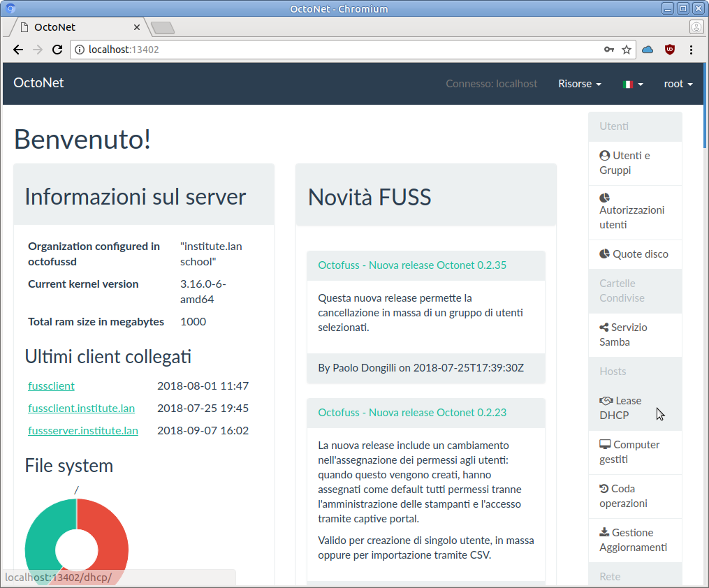This screenshot has height=588, width=709.
Task: Open a new tab with the tab button
Action: click(163, 28)
